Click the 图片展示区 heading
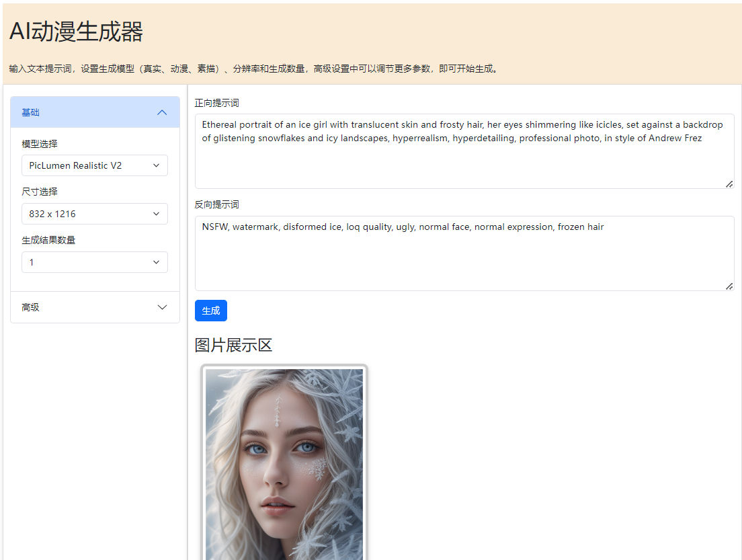Screen dimensions: 742x560 pyautogui.click(x=233, y=346)
